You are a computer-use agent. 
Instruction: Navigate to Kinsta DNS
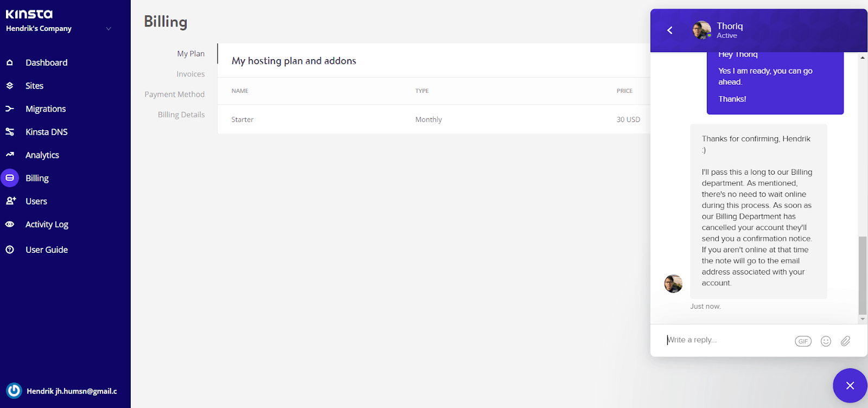(x=47, y=132)
